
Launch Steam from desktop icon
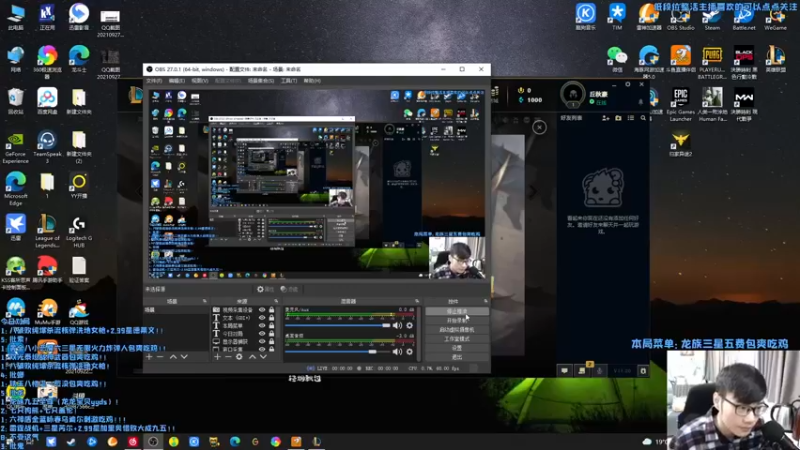click(712, 17)
